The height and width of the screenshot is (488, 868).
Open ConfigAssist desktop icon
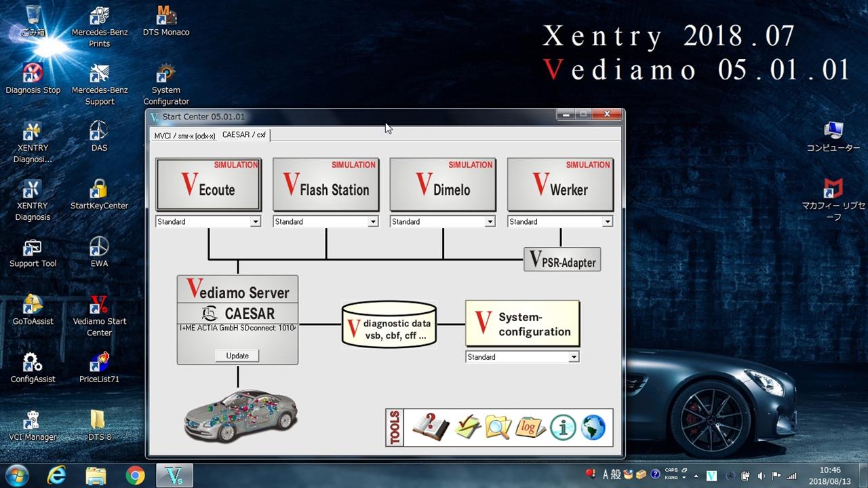(x=33, y=369)
